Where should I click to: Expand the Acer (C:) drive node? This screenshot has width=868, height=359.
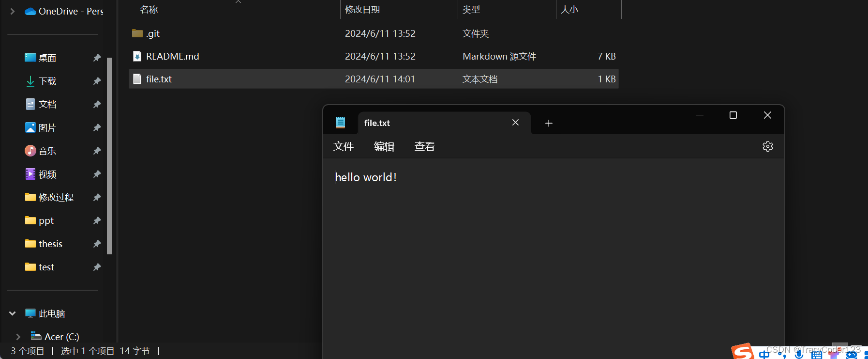coord(18,336)
